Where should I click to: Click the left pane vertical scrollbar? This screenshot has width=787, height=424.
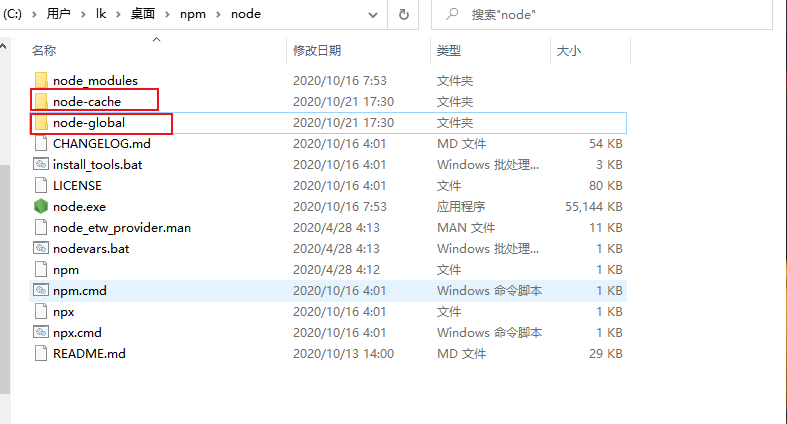(x=5, y=278)
